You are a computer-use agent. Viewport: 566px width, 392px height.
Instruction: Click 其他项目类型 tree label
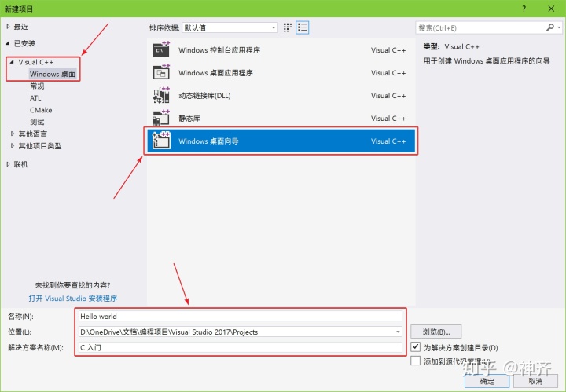point(40,145)
